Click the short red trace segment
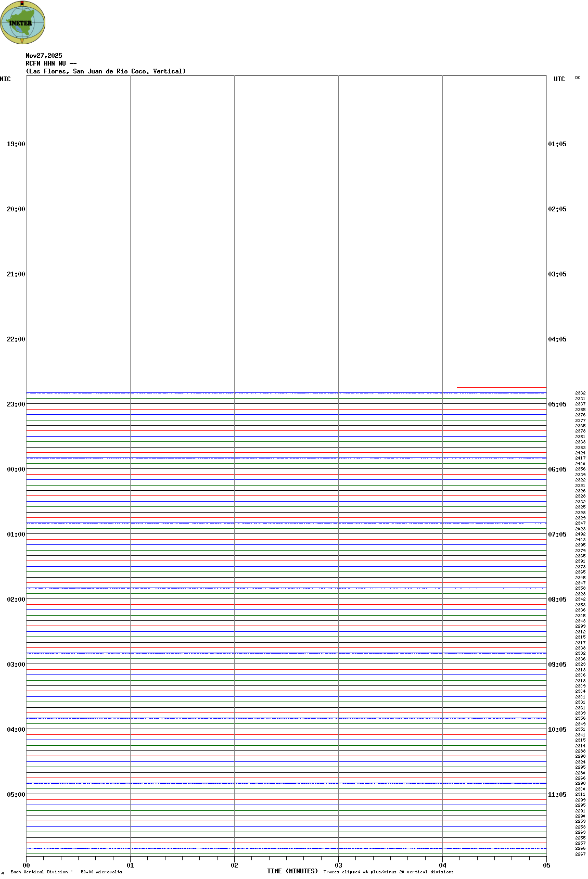 point(501,388)
